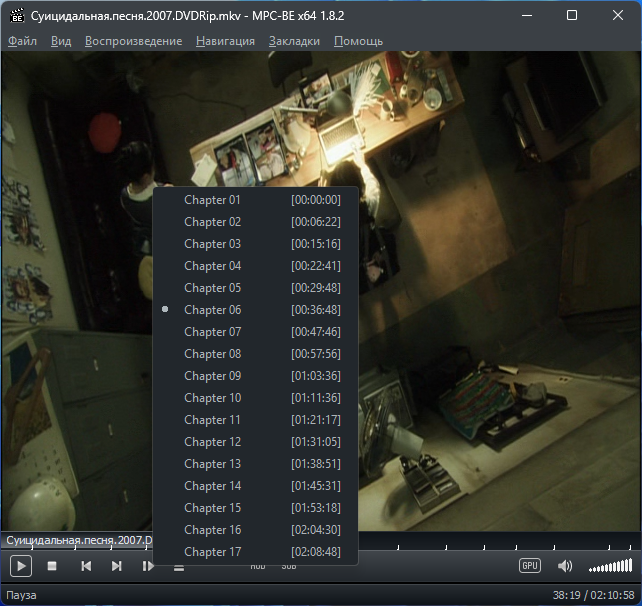The width and height of the screenshot is (642, 606).
Task: Open the Вид menu
Action: (61, 41)
